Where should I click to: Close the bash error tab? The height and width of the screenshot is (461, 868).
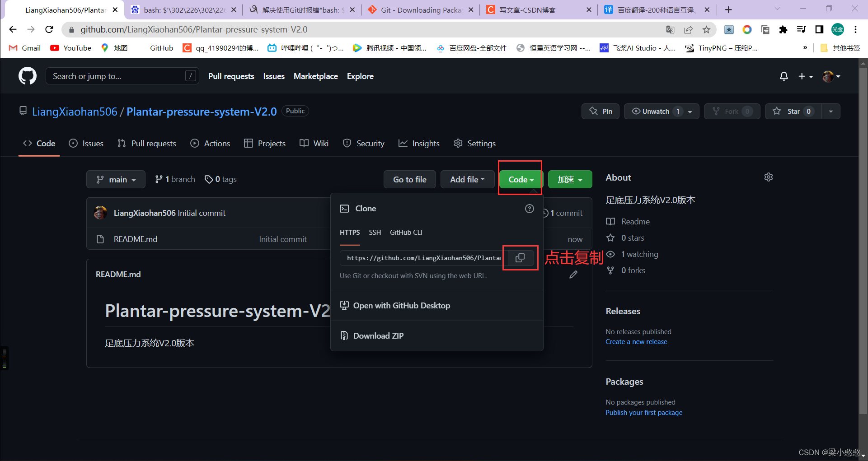(x=234, y=9)
